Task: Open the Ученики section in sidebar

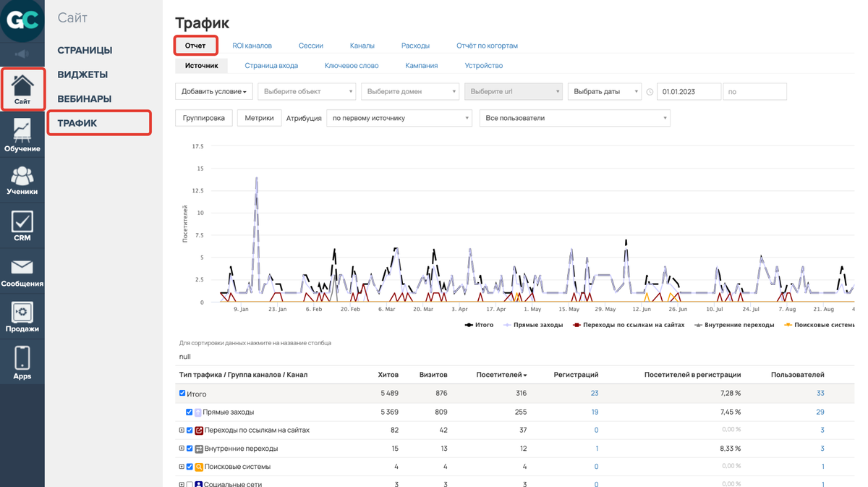Action: pyautogui.click(x=22, y=180)
